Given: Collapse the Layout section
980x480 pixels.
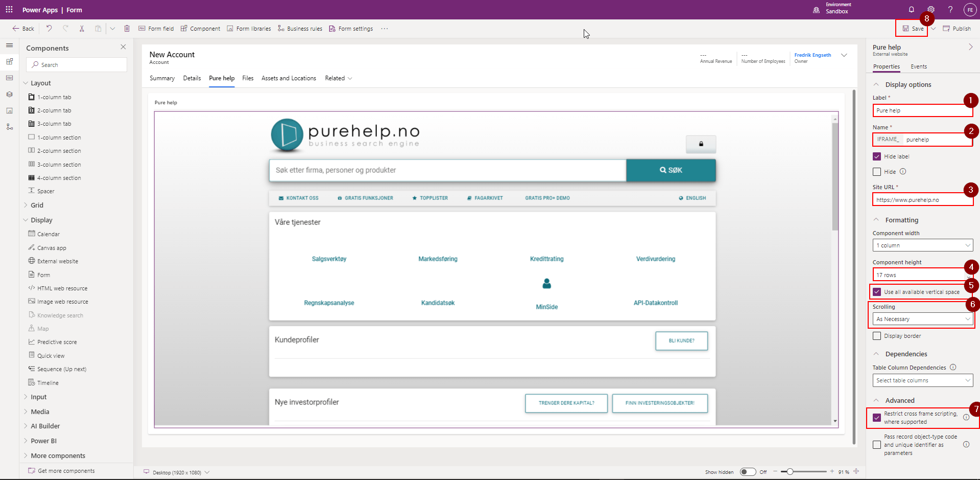Looking at the screenshot, I should pos(26,83).
